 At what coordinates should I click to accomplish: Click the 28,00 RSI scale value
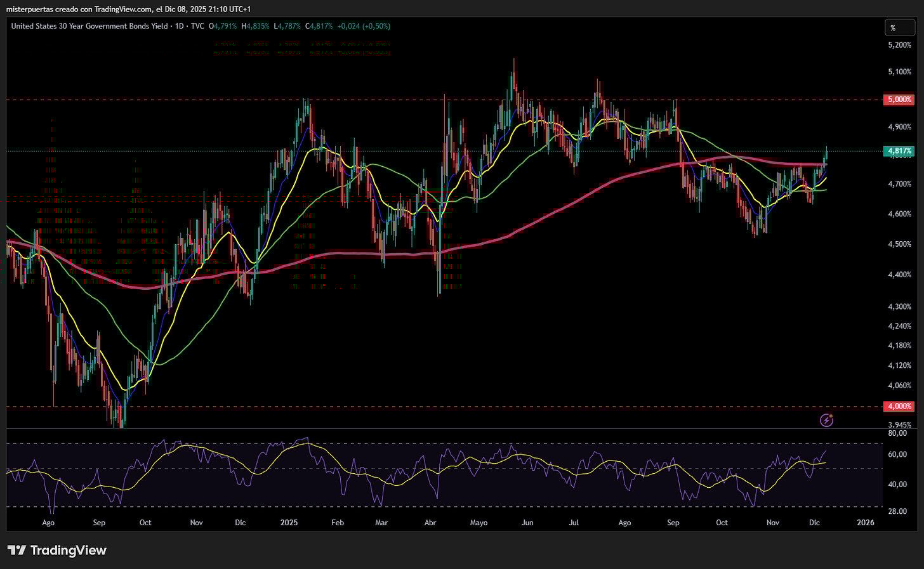(x=897, y=511)
